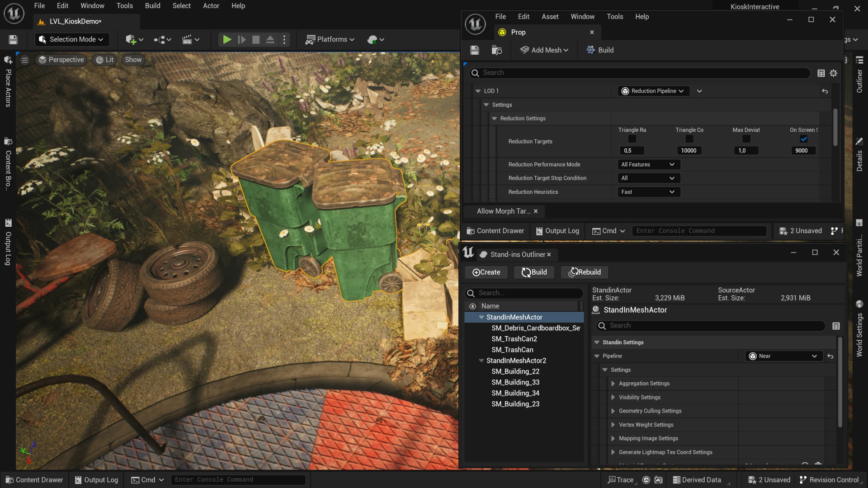Screen dimensions: 868x488
Task: Open Pipeline Near dropdown
Action: (x=783, y=357)
